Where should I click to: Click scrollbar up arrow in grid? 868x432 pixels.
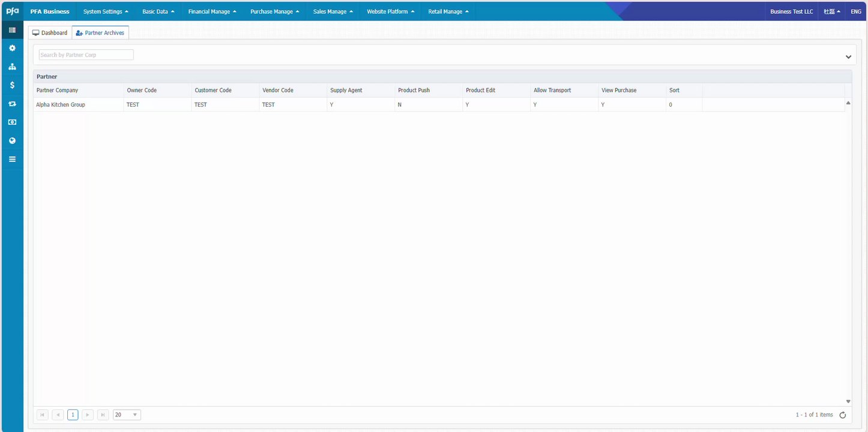[x=848, y=103]
